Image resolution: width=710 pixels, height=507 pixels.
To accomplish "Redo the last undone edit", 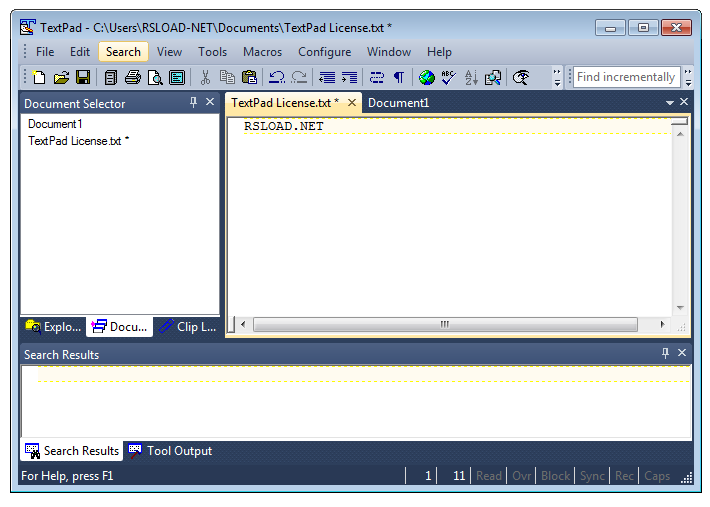I will pyautogui.click(x=299, y=77).
